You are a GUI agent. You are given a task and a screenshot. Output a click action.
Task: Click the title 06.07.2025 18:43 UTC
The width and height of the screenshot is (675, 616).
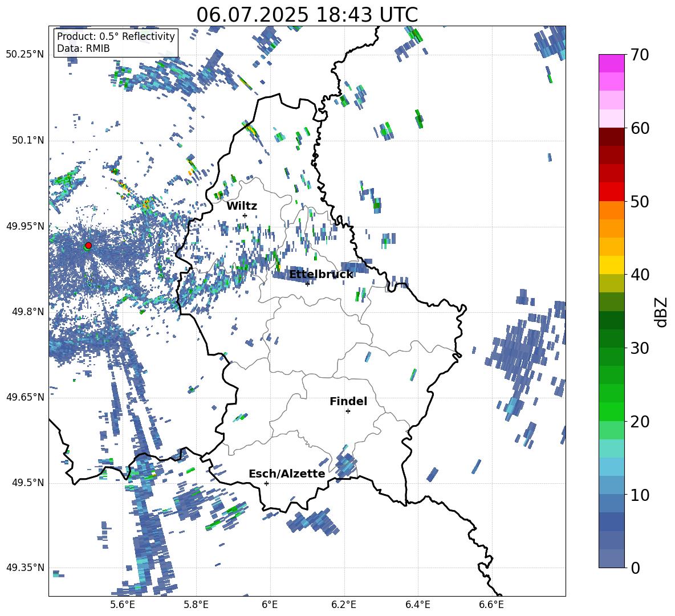(307, 15)
